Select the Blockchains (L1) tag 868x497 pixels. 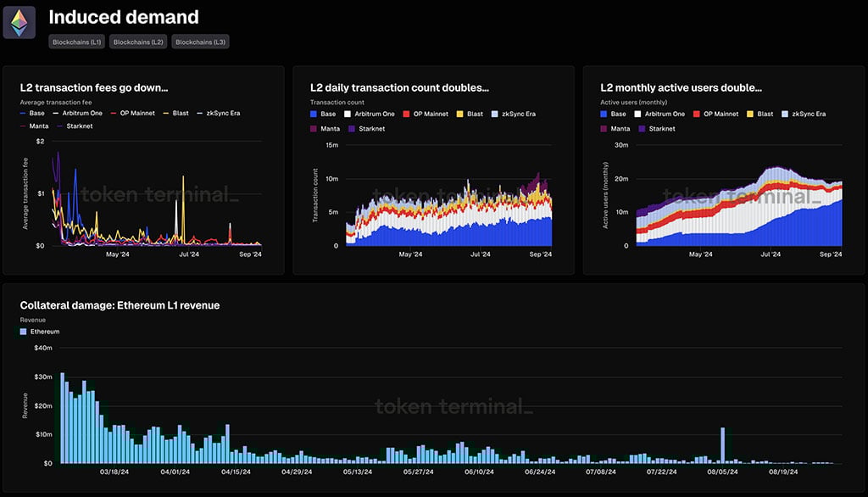[76, 42]
